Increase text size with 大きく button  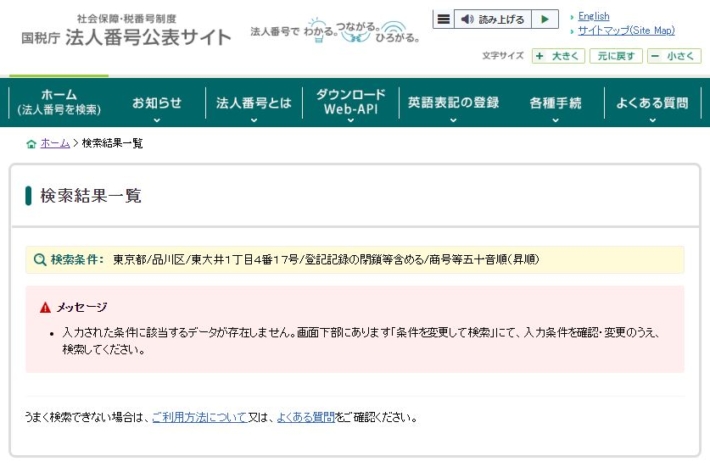coord(558,56)
